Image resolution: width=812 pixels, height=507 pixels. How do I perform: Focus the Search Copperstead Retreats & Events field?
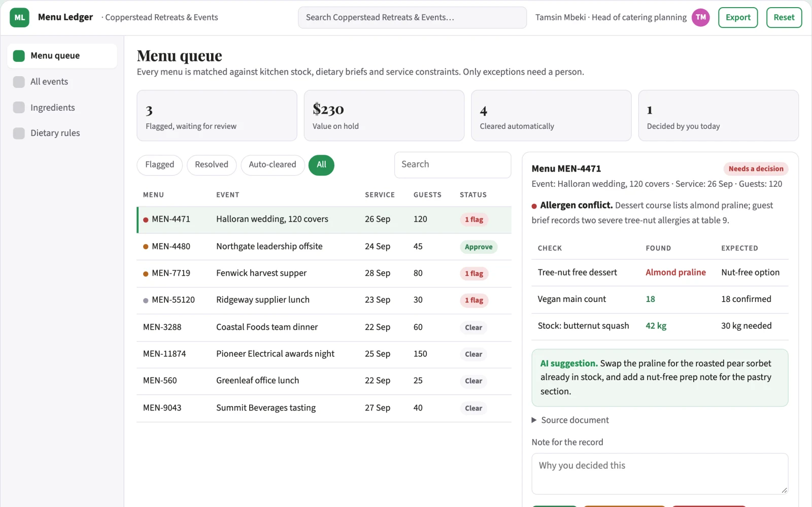pos(412,17)
